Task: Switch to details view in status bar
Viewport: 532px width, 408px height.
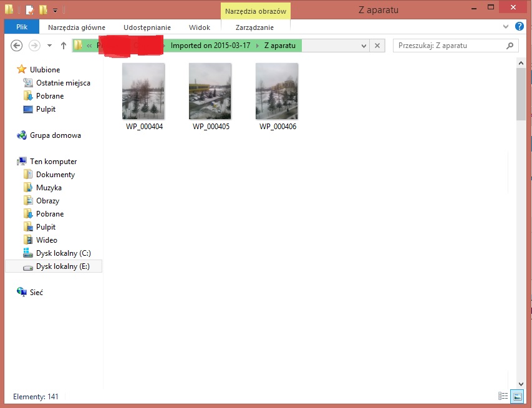Action: click(503, 396)
